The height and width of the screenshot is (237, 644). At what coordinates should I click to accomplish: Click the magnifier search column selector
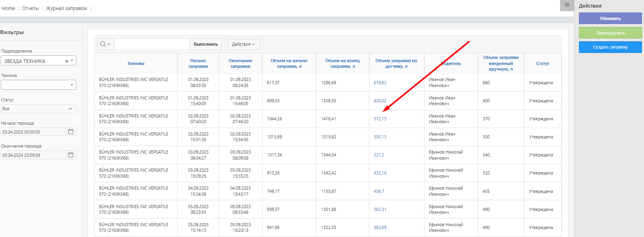[x=105, y=45]
